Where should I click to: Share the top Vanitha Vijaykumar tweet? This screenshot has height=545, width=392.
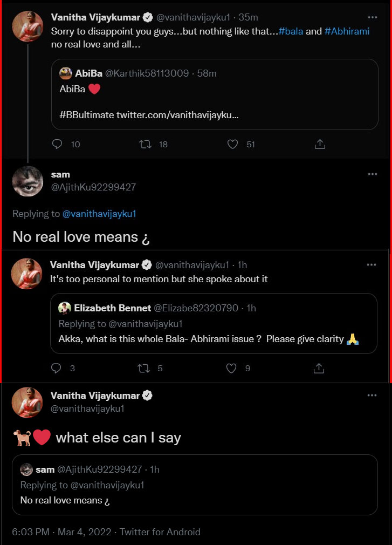(320, 144)
